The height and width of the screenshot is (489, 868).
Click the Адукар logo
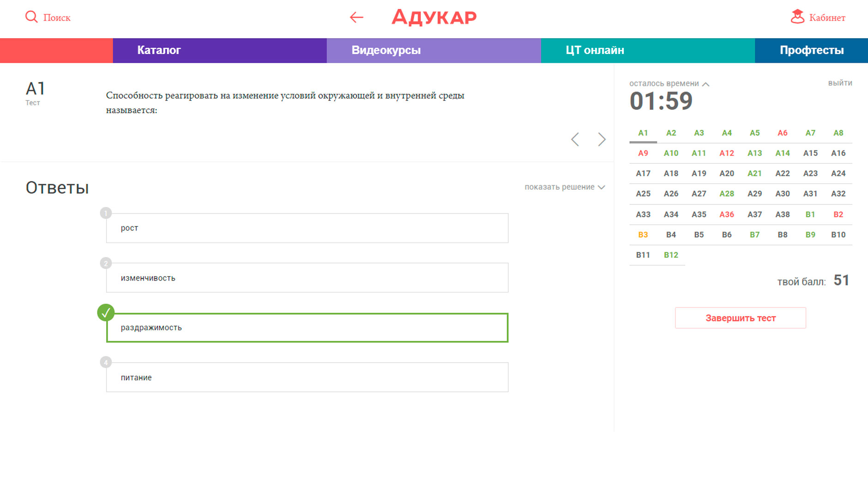pos(434,18)
